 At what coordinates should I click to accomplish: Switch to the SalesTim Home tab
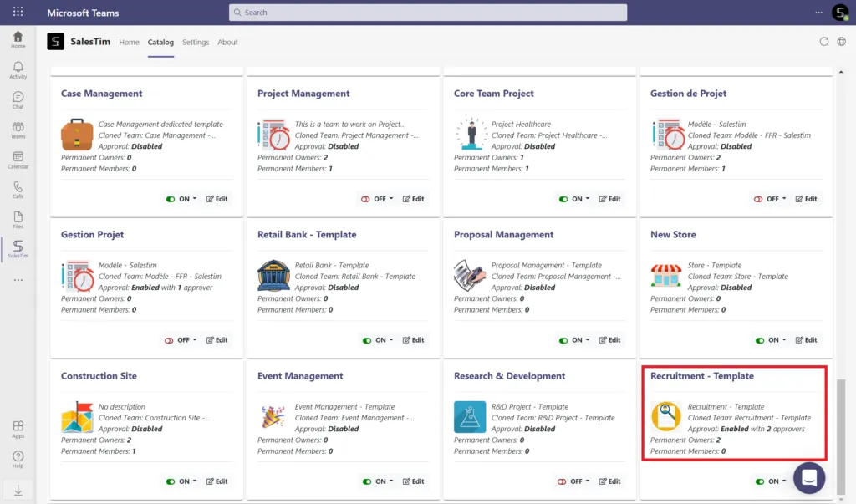click(129, 42)
